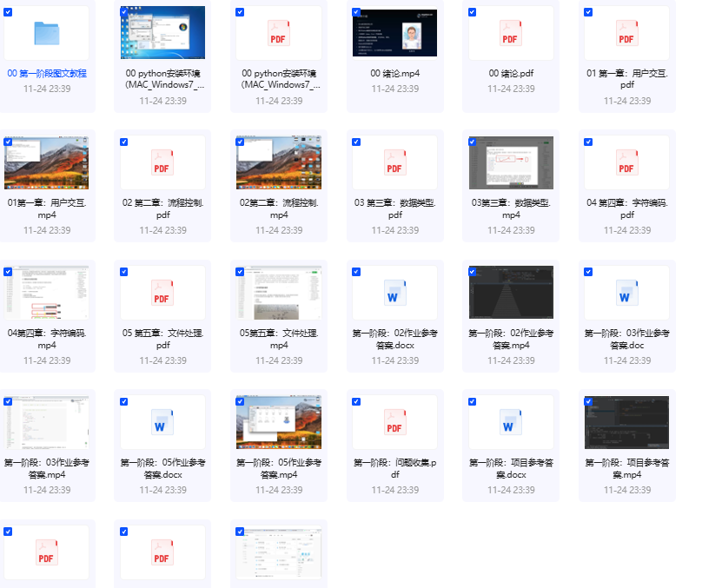The width and height of the screenshot is (702, 588).
Task: Select the file name 第一阶段：项目参考答案.mp4
Action: [626, 468]
